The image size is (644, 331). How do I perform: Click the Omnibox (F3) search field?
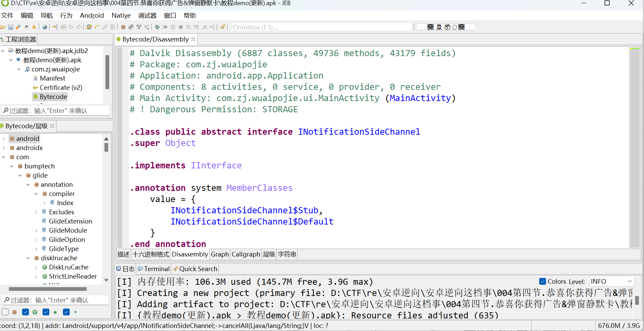321,27
